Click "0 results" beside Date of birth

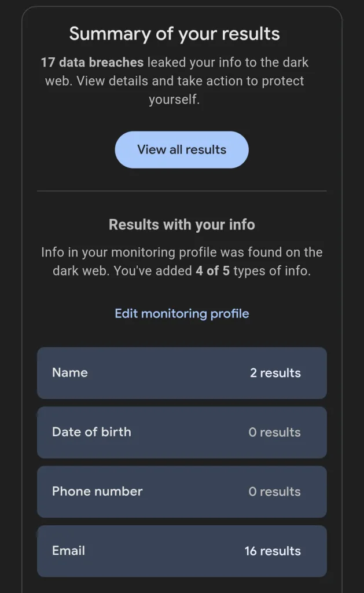tap(274, 433)
